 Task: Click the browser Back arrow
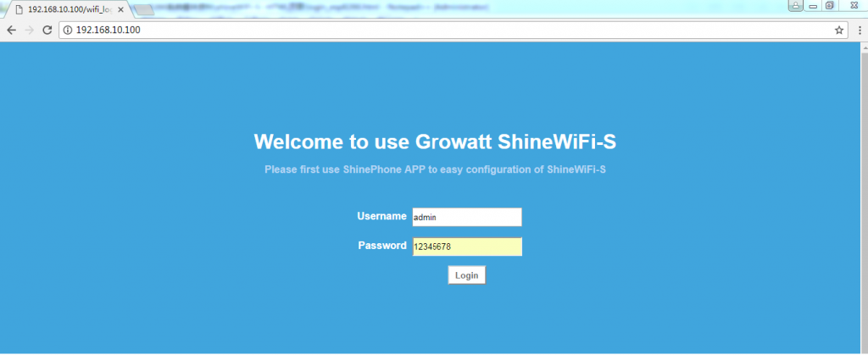pos(12,31)
